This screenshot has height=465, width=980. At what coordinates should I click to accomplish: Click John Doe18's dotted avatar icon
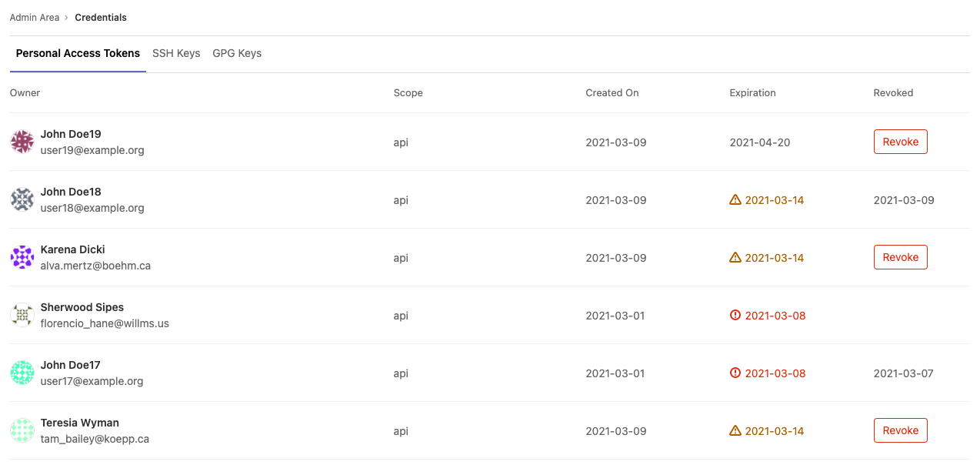[21, 199]
